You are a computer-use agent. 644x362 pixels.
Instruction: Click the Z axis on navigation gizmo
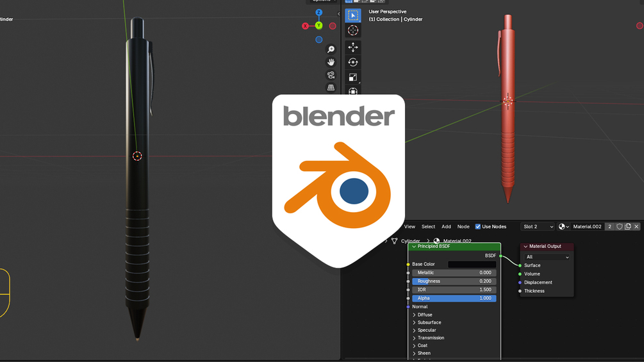318,12
